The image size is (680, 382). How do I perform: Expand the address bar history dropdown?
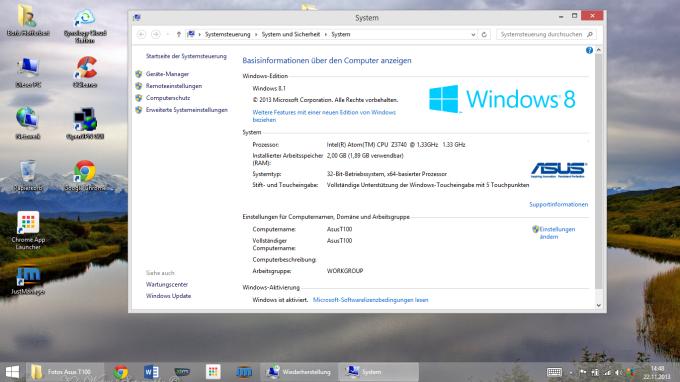pos(473,34)
